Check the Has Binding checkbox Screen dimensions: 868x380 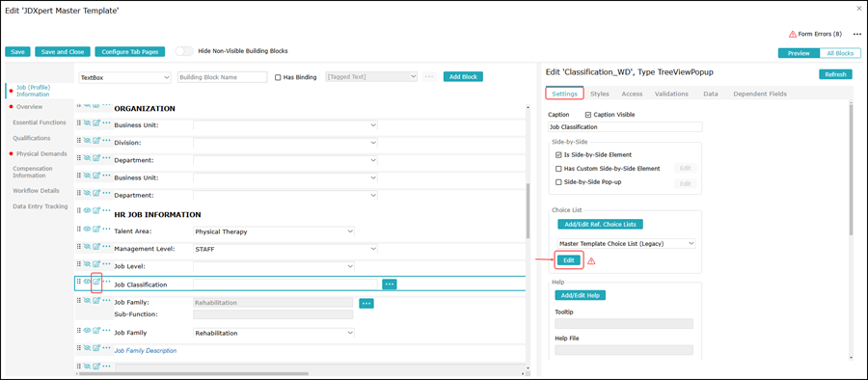[278, 77]
